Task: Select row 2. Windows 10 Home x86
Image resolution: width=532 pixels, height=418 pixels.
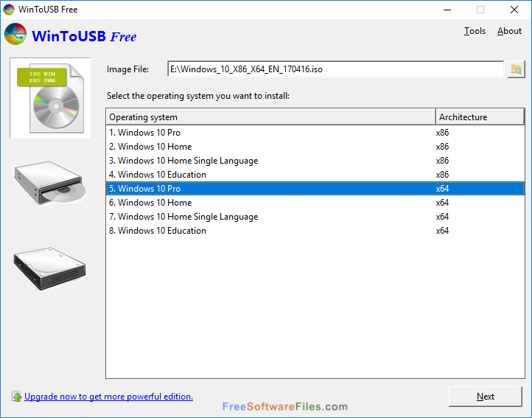Action: (x=315, y=147)
